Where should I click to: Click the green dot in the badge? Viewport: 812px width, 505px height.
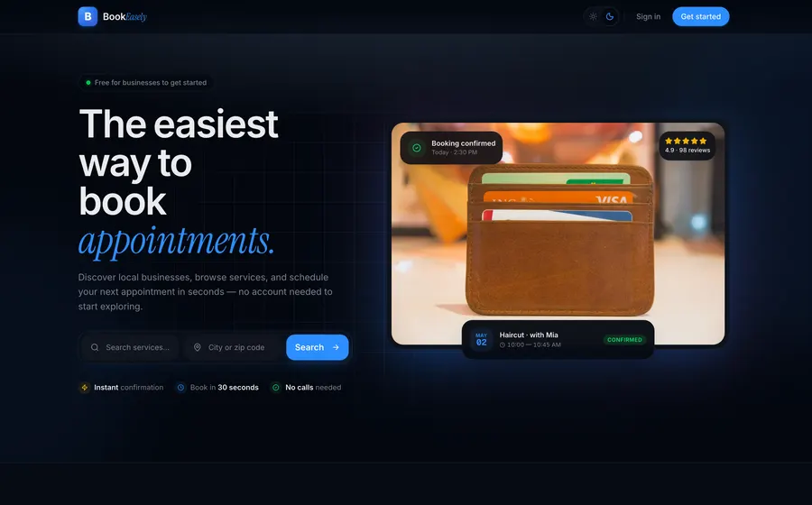click(x=88, y=82)
